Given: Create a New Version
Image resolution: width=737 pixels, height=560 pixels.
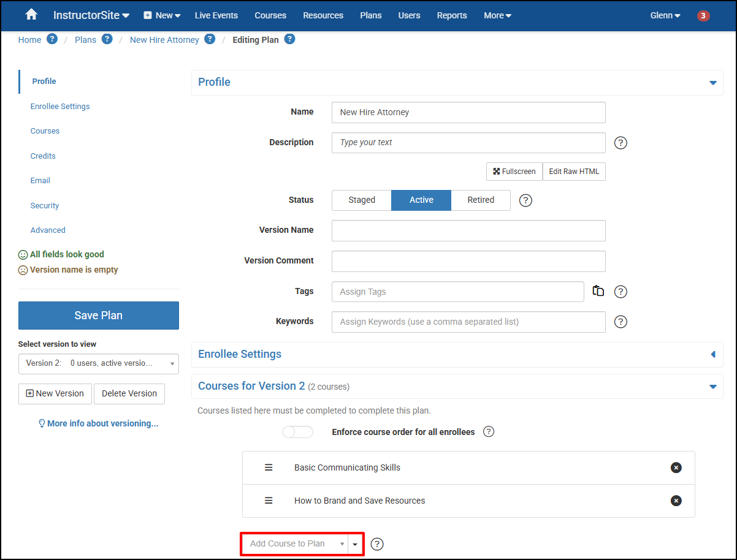Looking at the screenshot, I should (x=55, y=394).
